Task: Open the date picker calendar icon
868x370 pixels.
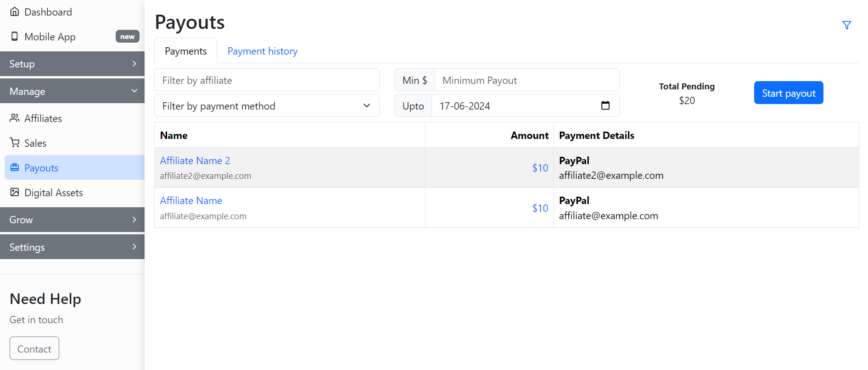Action: [x=605, y=106]
